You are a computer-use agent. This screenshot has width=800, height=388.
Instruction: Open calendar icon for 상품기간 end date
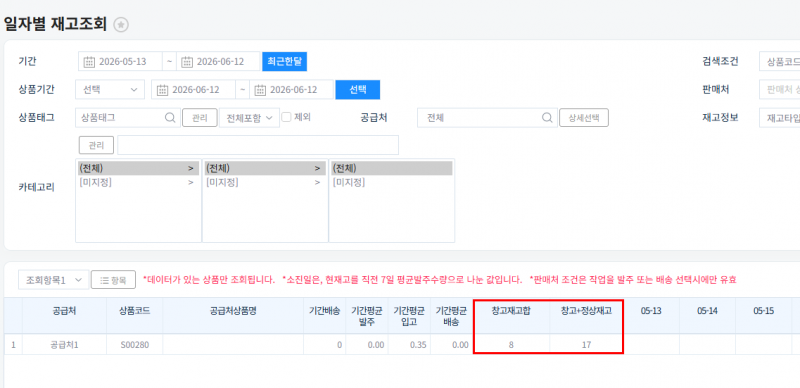click(260, 90)
